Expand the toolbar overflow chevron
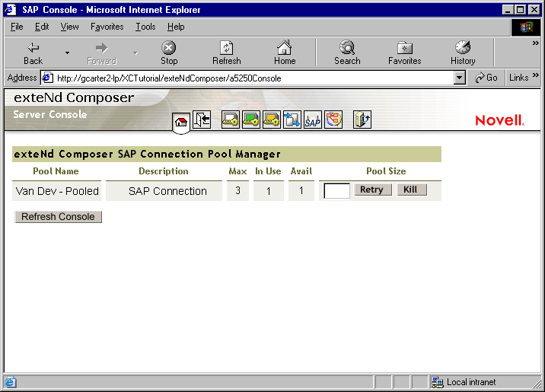The image size is (545, 392). click(535, 43)
